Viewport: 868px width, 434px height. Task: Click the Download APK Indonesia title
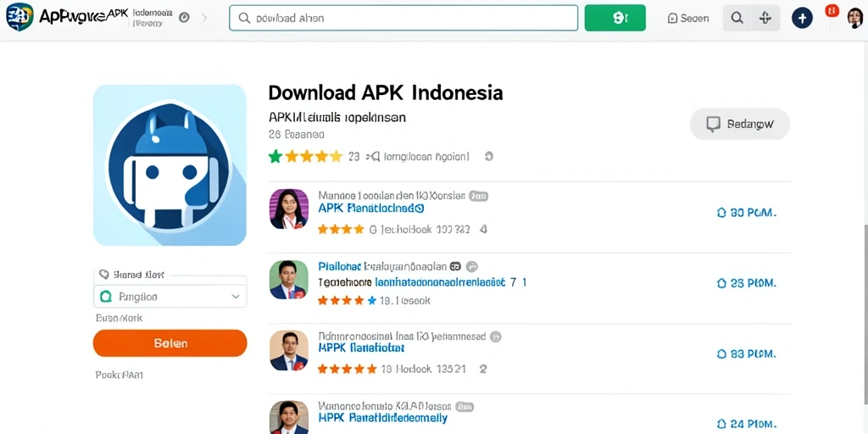(386, 92)
